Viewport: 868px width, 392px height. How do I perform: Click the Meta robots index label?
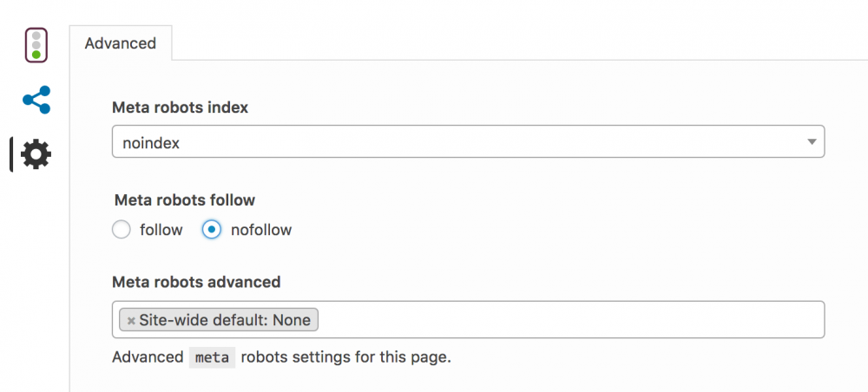[x=180, y=108]
